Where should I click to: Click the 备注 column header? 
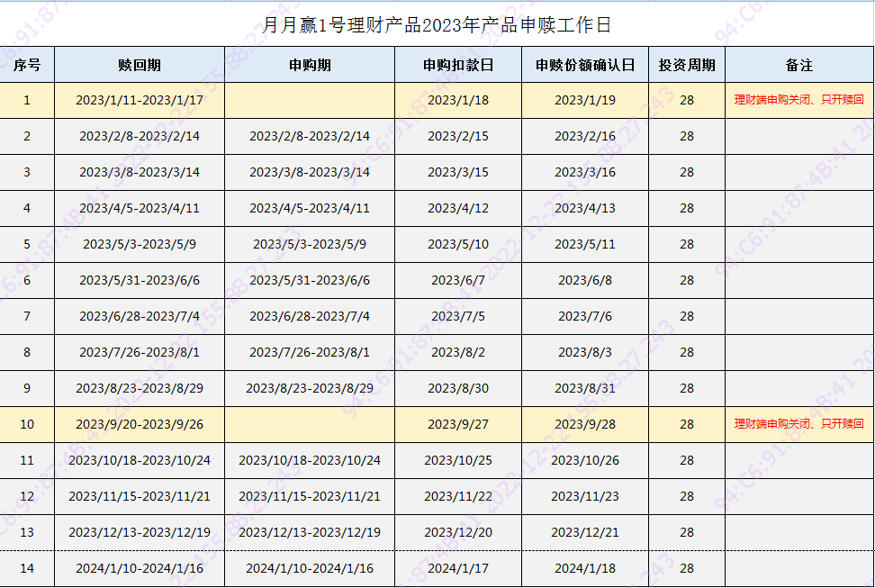click(x=799, y=65)
